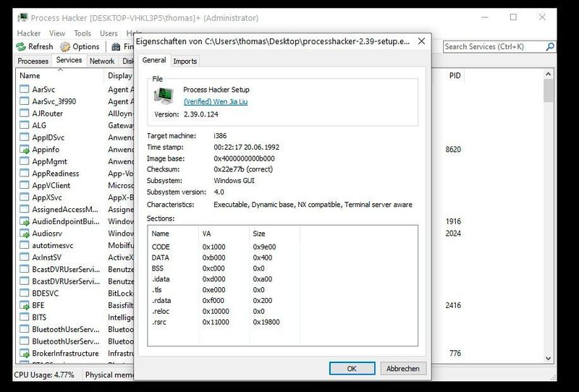Click the Abbrechen button

[403, 368]
